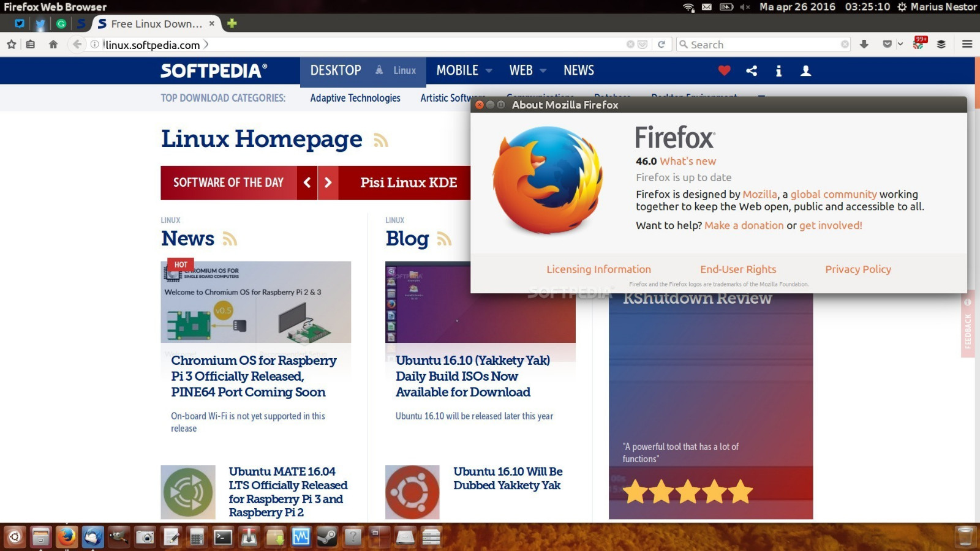Open the Downloads arrow in the toolbar
The height and width of the screenshot is (551, 980).
click(864, 44)
